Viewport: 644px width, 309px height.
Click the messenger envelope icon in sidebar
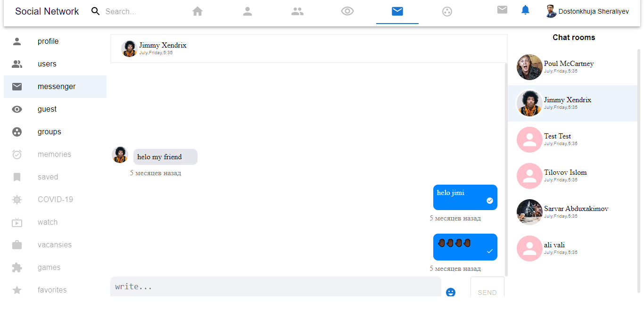coord(17,87)
